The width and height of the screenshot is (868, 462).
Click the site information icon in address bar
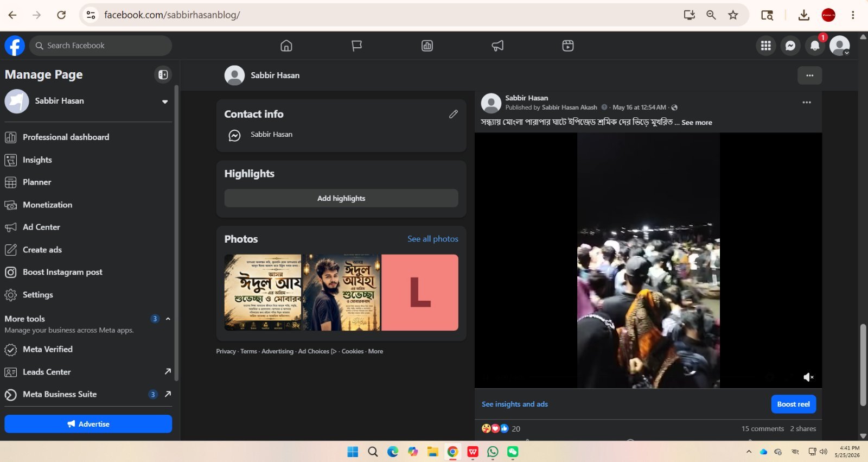coord(91,15)
